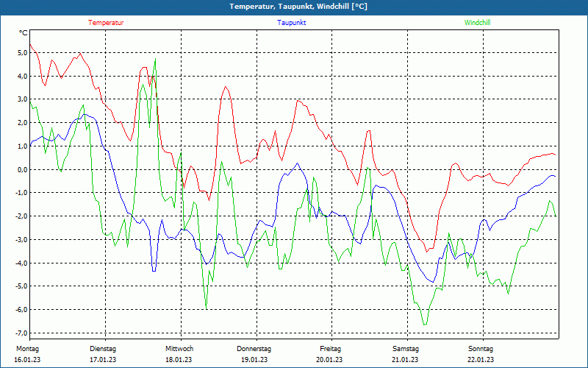Click the °C unit label on the axis
The image size is (588, 368).
[x=24, y=33]
